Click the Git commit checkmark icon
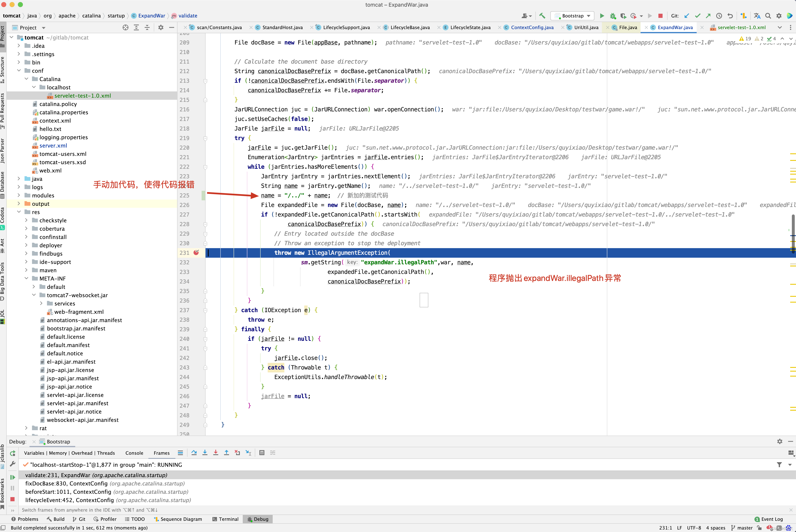The width and height of the screenshot is (796, 532). [x=698, y=16]
